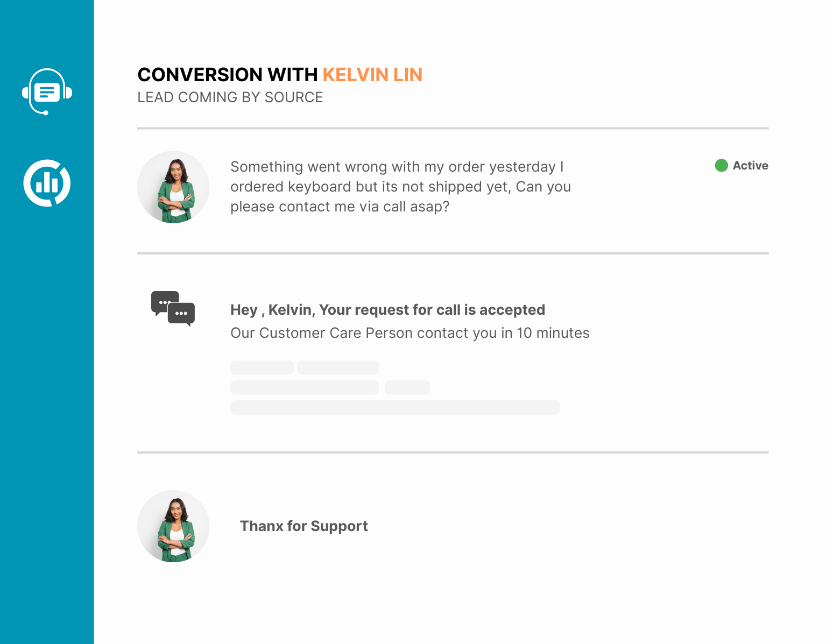Viewport: 833px width, 644px height.
Task: Click the customer's keyboard order message
Action: [x=400, y=187]
